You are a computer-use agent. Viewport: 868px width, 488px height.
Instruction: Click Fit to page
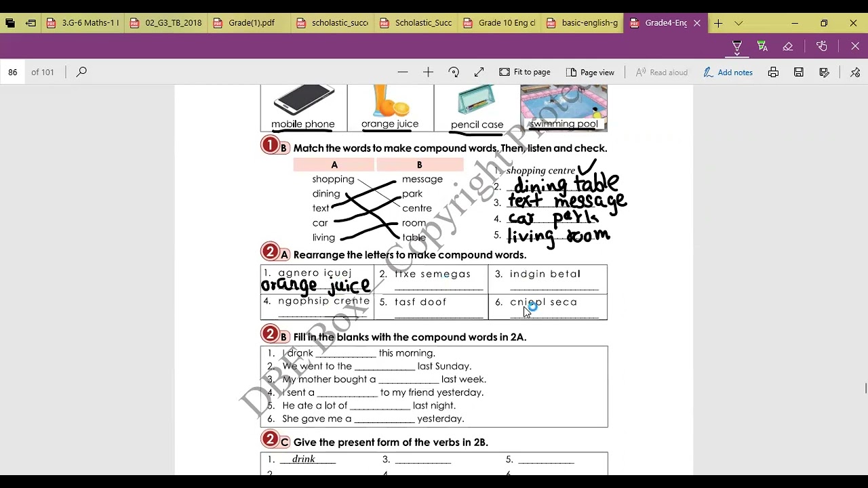525,72
